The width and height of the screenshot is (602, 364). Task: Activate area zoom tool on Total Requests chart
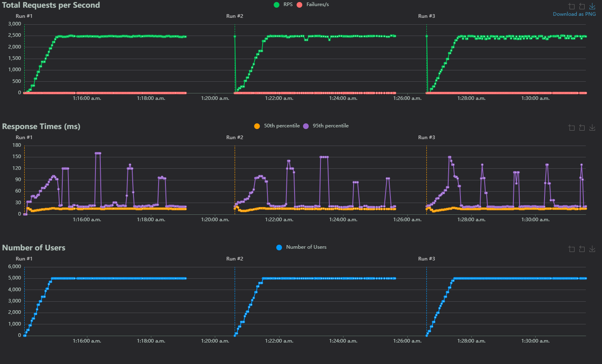click(x=572, y=6)
